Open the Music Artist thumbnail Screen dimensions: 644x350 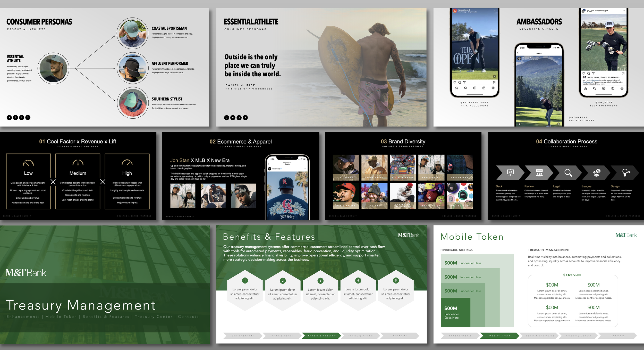tap(346, 196)
